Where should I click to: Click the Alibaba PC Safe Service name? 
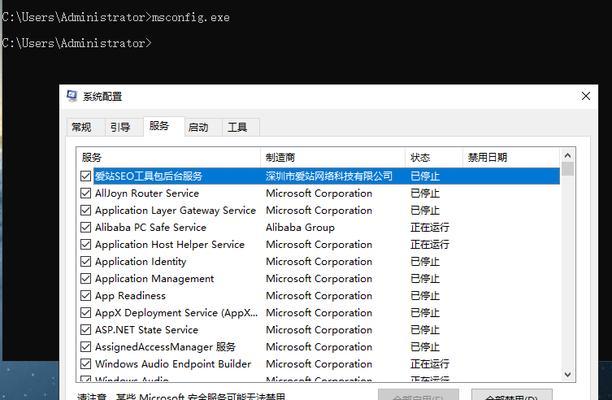151,227
